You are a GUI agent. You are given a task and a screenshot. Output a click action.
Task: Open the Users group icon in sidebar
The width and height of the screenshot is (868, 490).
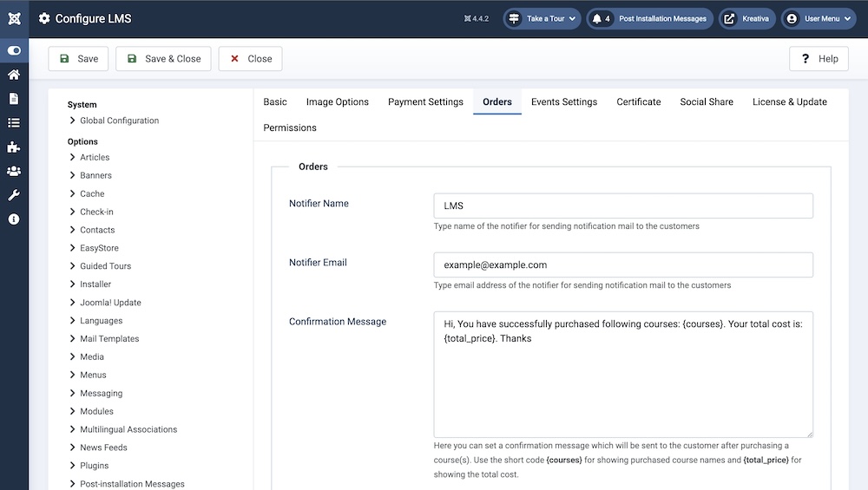[x=14, y=172]
